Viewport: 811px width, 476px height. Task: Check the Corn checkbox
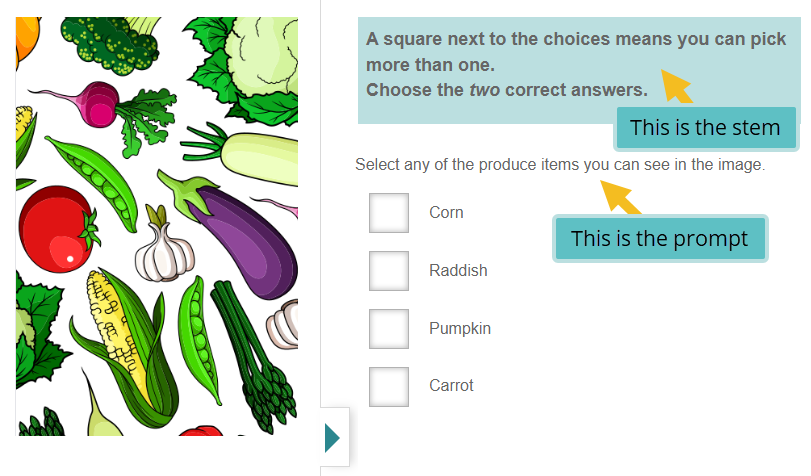pos(388,213)
